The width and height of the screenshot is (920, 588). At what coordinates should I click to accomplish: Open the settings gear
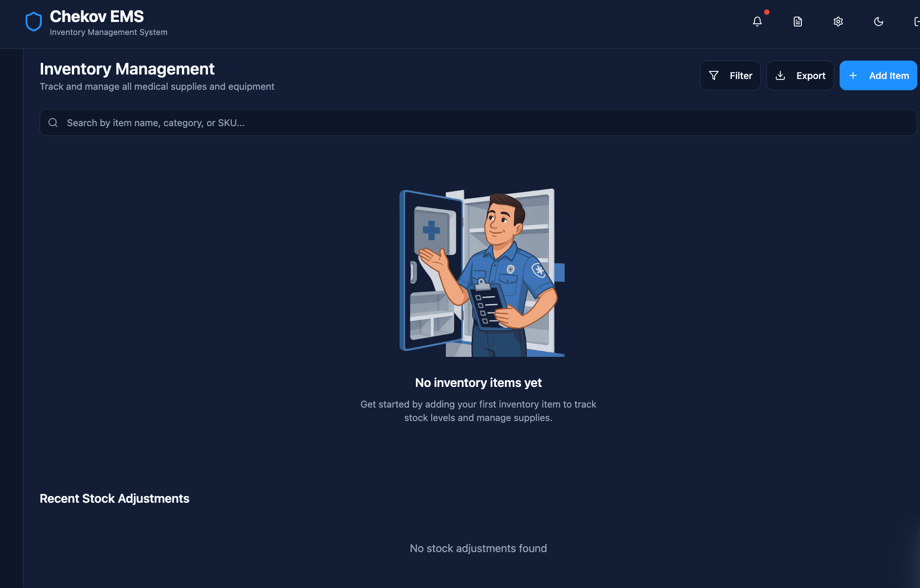pos(838,22)
